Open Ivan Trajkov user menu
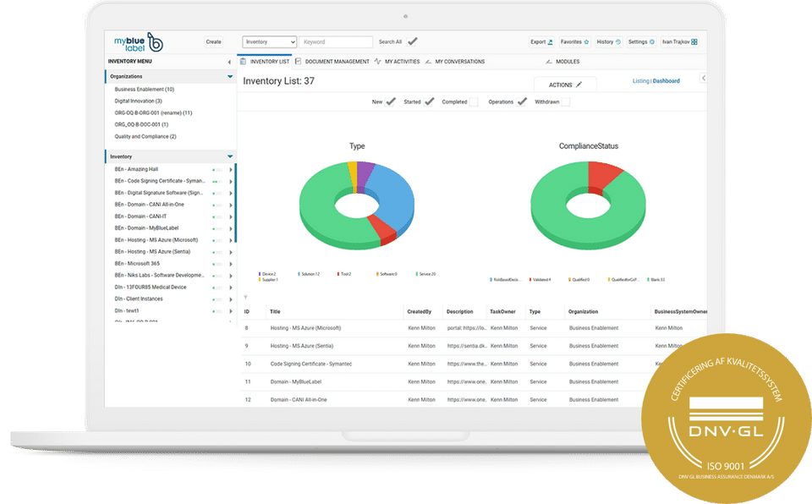Image resolution: width=812 pixels, height=504 pixels. point(679,42)
